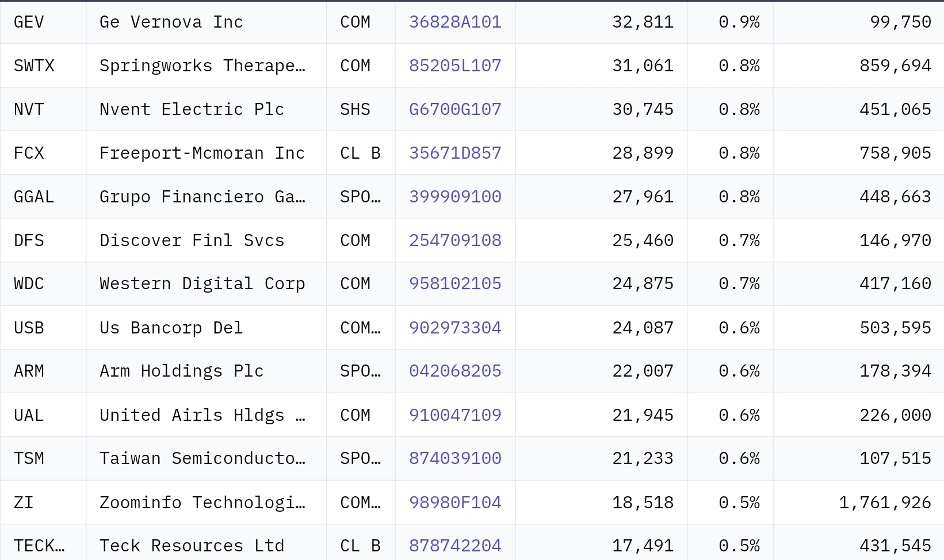
Task: Open CUSIP link 98980F104
Action: (x=455, y=503)
